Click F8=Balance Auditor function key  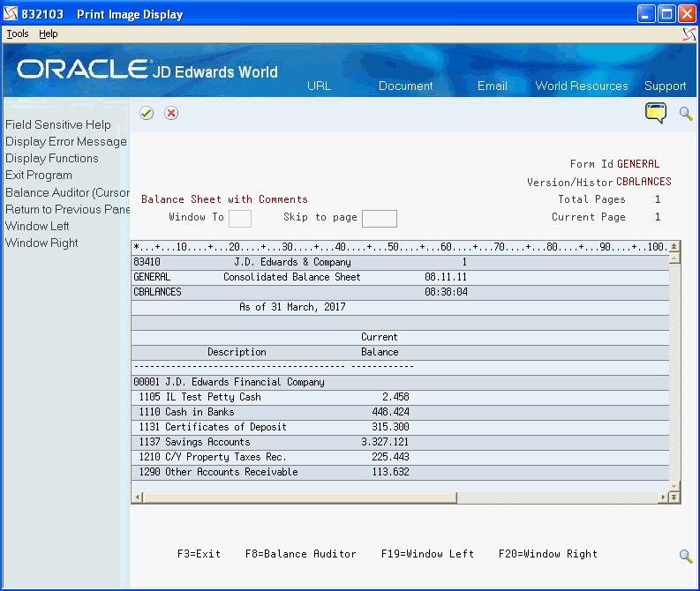point(301,554)
